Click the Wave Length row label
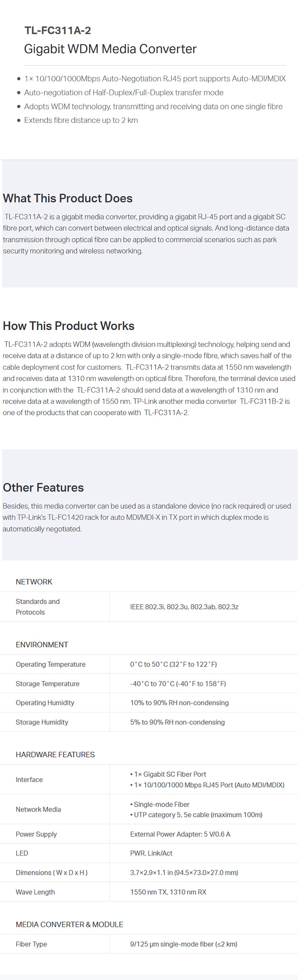This screenshot has height=980, width=298. pos(35,892)
